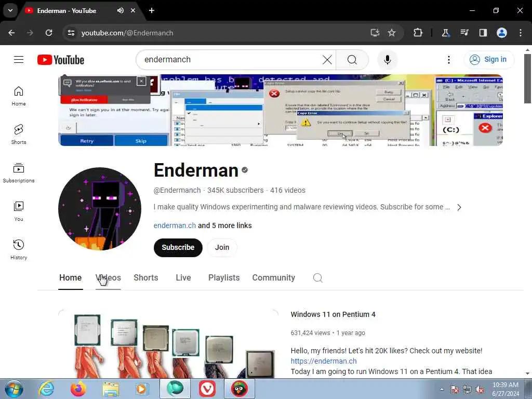Start voice search with microphone icon
This screenshot has width=532, height=399.
pos(387,60)
